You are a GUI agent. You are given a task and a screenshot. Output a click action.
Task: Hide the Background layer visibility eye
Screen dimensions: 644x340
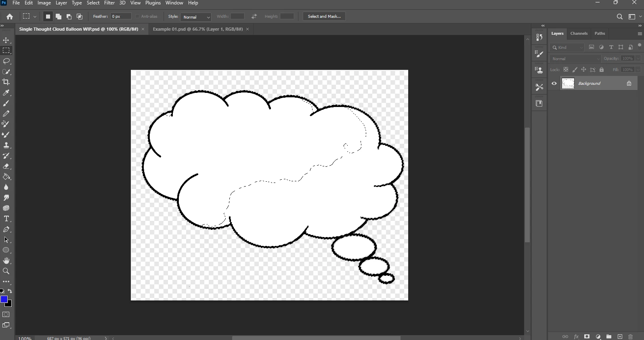click(554, 84)
